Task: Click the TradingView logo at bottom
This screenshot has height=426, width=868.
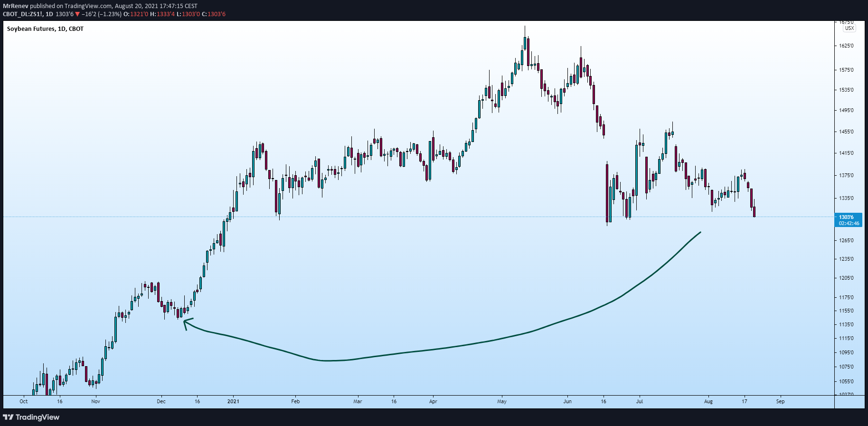Action: (x=31, y=417)
